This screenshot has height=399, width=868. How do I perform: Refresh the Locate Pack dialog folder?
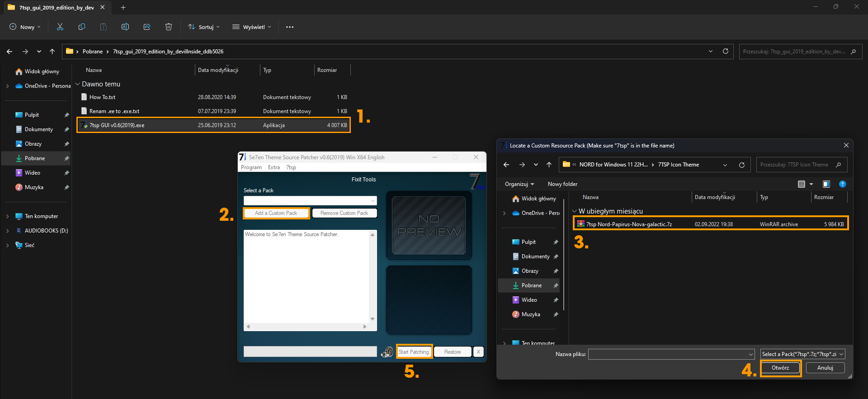coord(741,165)
